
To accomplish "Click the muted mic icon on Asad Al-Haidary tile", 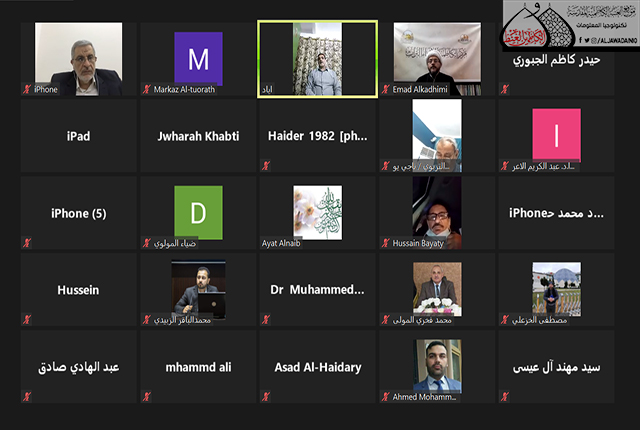I will 266,397.
